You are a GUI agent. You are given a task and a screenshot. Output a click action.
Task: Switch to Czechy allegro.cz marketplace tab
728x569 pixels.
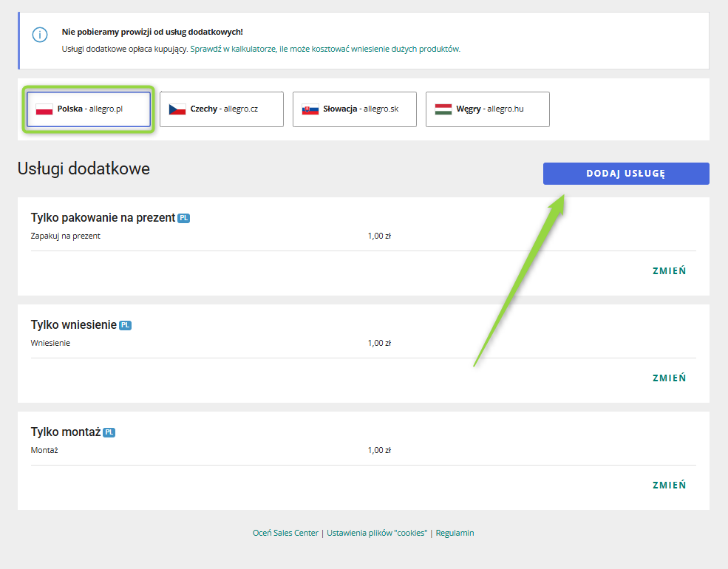[x=222, y=109]
